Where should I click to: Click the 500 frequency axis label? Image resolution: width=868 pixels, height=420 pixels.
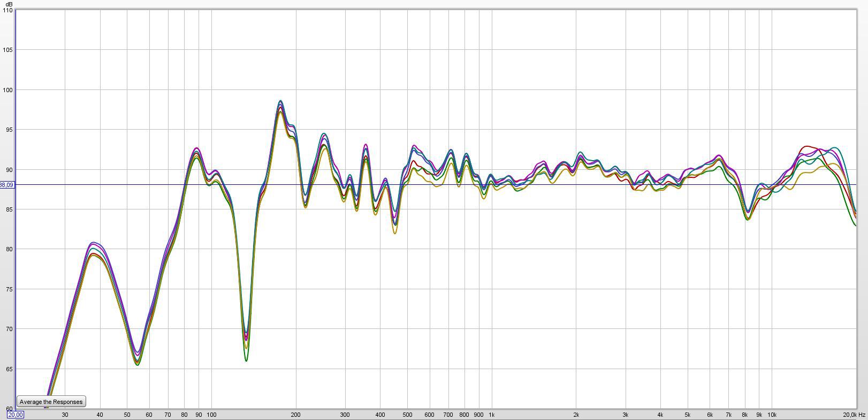407,415
